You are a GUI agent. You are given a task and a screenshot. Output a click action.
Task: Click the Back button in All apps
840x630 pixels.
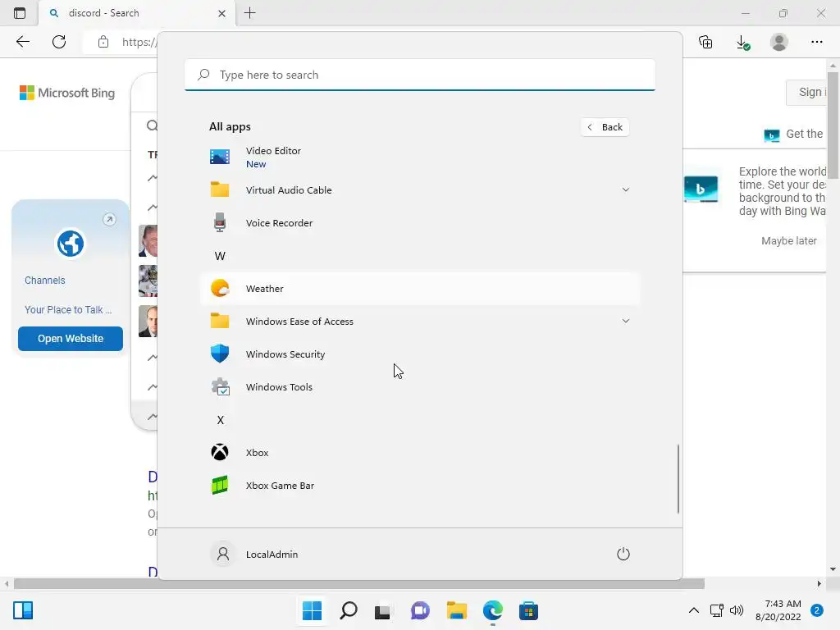coord(605,127)
